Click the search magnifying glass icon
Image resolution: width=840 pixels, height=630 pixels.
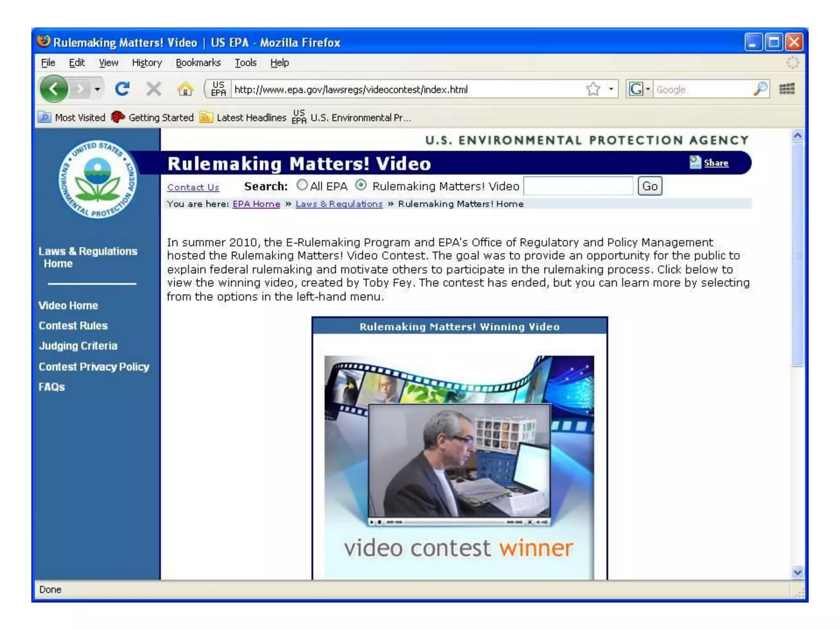(760, 89)
